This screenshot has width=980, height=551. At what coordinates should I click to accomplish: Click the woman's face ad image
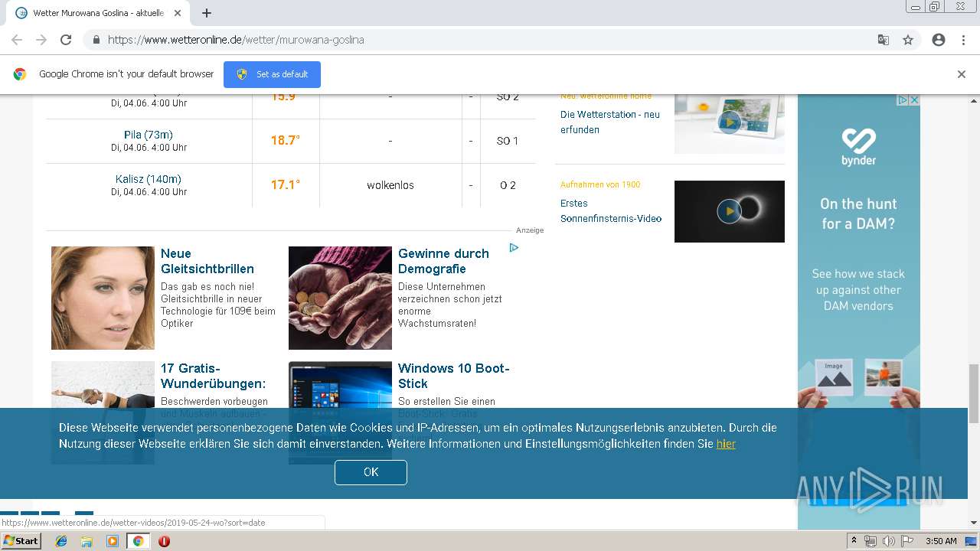(103, 298)
